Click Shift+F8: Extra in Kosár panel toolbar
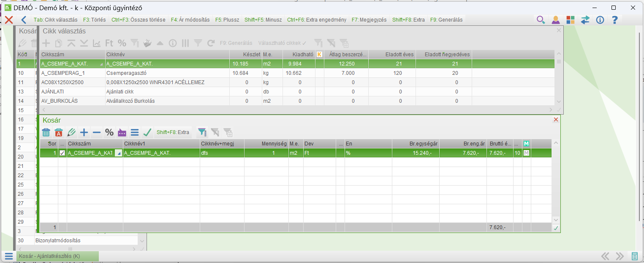The image size is (644, 263). (173, 132)
